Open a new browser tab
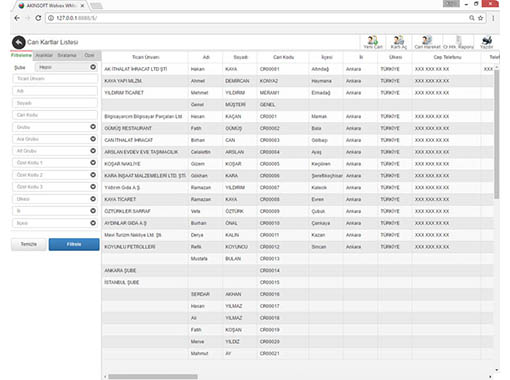This screenshot has height=380, width=510. click(x=96, y=6)
